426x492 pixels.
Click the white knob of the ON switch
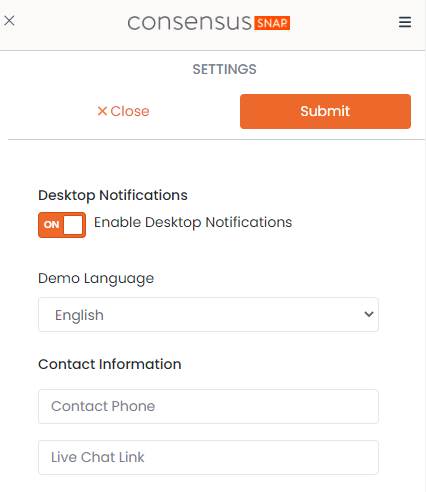pyautogui.click(x=73, y=225)
